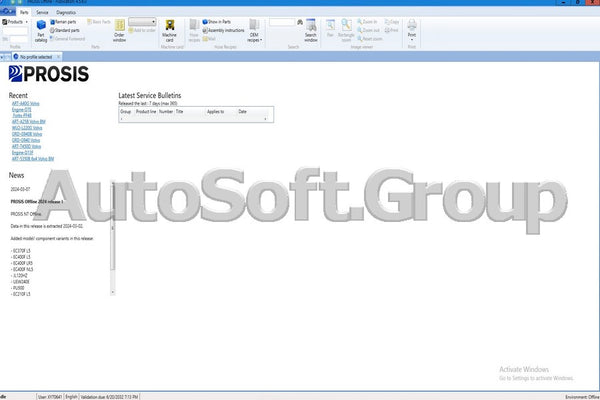The height and width of the screenshot is (400, 600).
Task: Sort bulletins by Applies to column
Action: (x=215, y=111)
